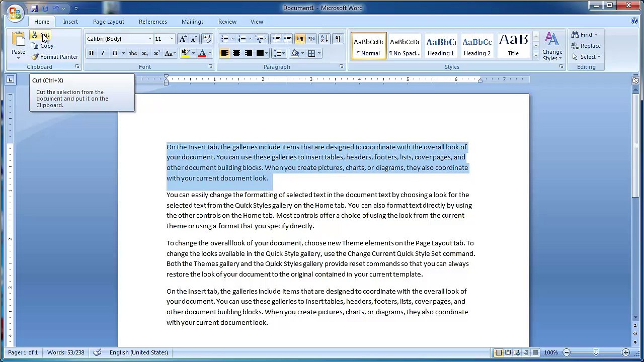Expand the Styles gallery more arrow

coord(536,56)
